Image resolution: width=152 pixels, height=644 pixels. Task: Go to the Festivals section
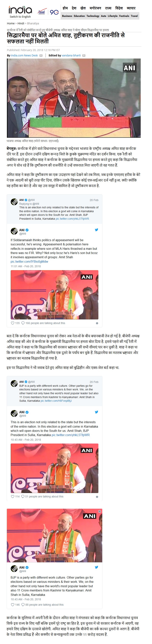pyautogui.click(x=124, y=16)
